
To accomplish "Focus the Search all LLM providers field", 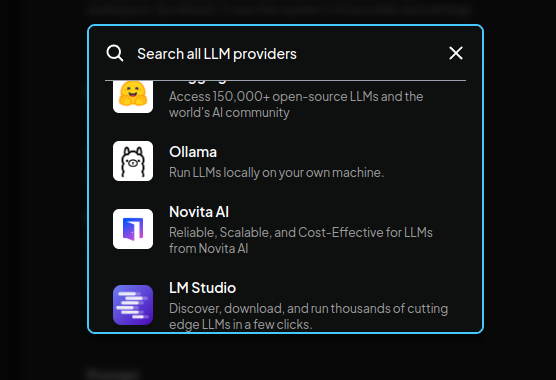I will pos(285,54).
